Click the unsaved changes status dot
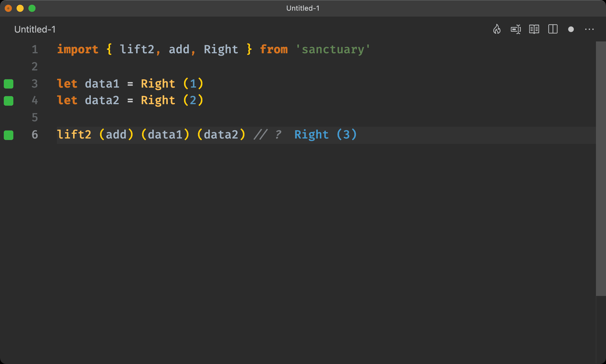This screenshot has height=364, width=606. pyautogui.click(x=570, y=29)
